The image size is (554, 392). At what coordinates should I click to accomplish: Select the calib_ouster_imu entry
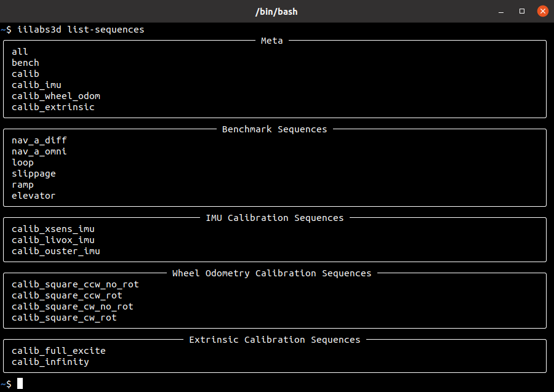pyautogui.click(x=55, y=250)
